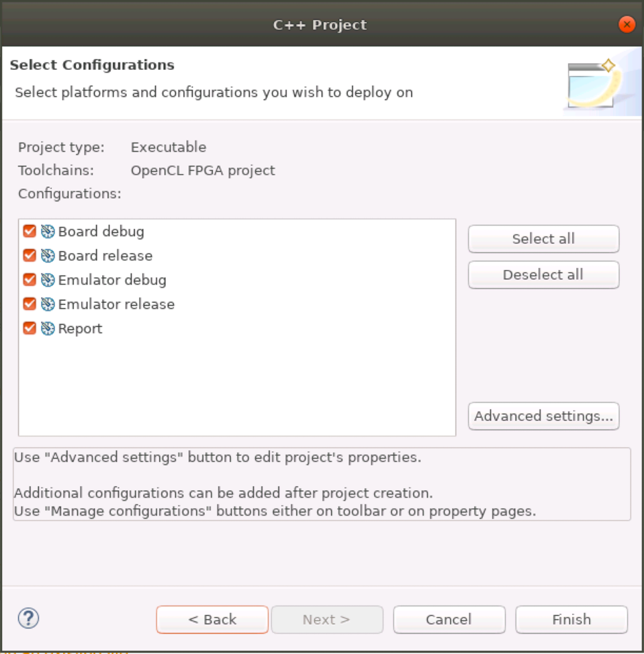Click the Report configuration icon
644x654 pixels.
[47, 328]
